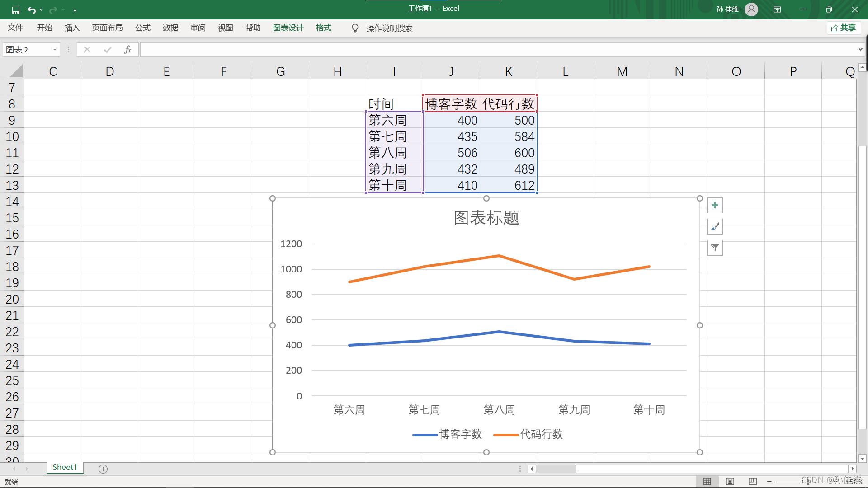The image size is (868, 488).
Task: Open the 插入 ribbon tab
Action: (72, 28)
